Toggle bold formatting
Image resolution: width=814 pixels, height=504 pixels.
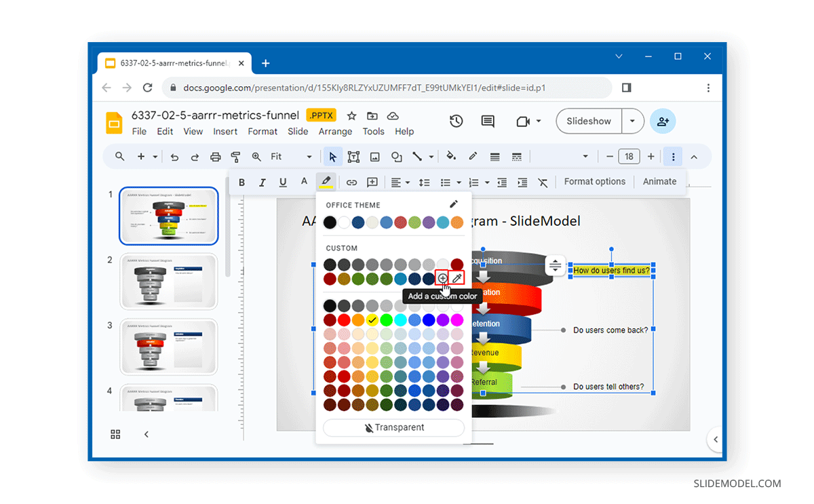tap(241, 182)
